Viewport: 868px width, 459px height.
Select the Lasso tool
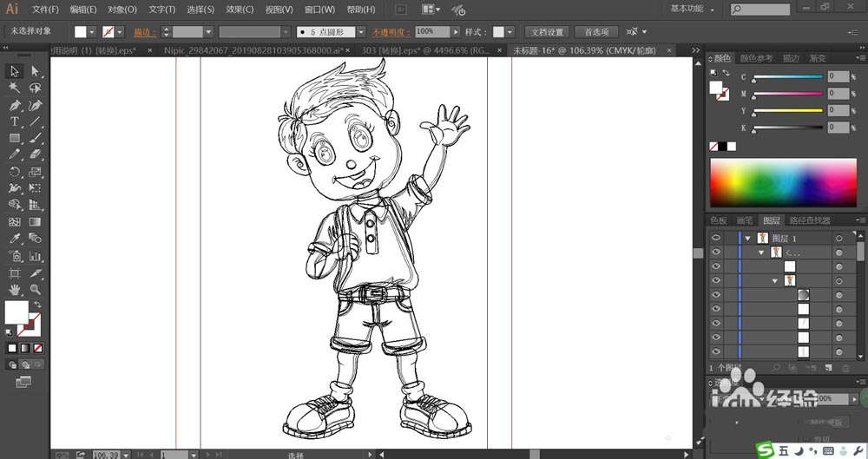coord(35,88)
